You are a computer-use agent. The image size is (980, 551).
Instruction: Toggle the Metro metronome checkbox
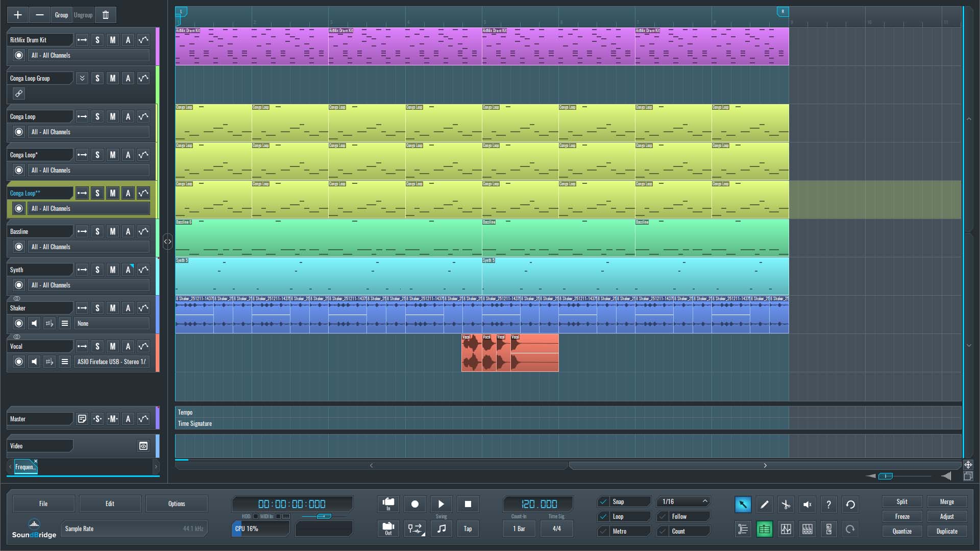[604, 531]
